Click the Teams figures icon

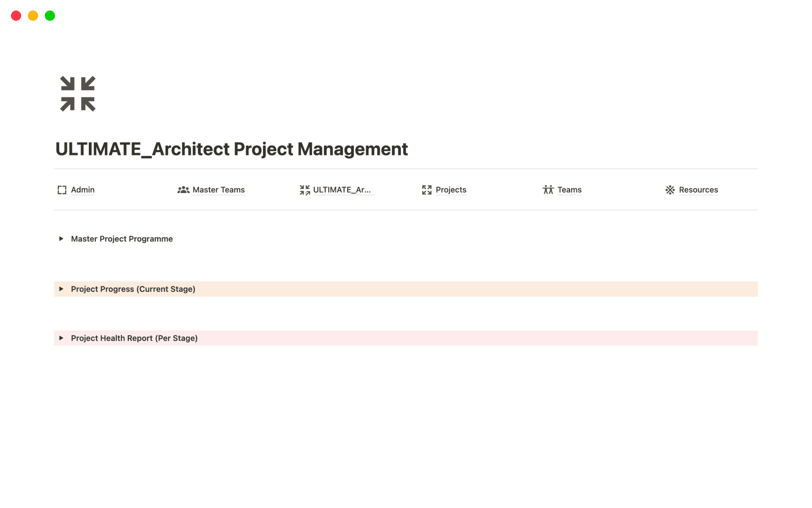[548, 190]
